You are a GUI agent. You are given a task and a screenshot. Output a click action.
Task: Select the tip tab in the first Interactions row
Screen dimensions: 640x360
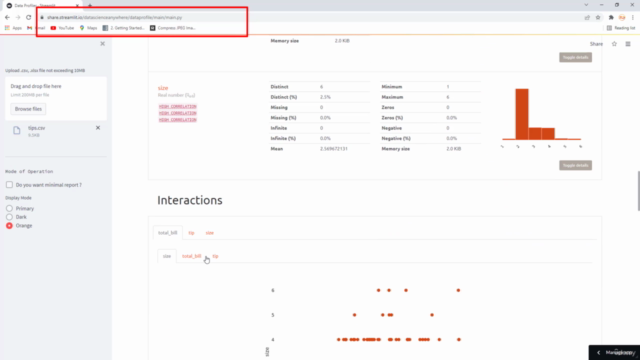[x=191, y=233]
